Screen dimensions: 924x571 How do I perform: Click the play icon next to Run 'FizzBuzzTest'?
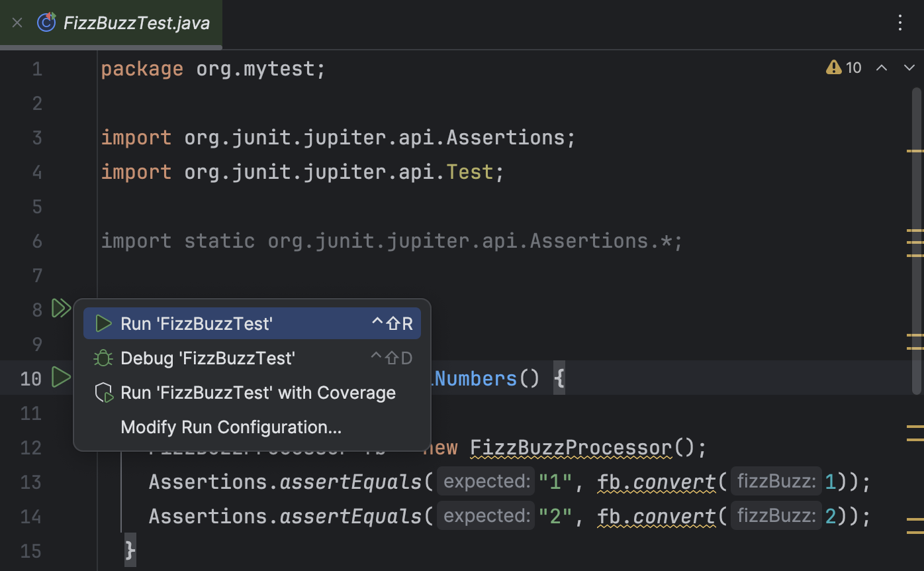(103, 323)
